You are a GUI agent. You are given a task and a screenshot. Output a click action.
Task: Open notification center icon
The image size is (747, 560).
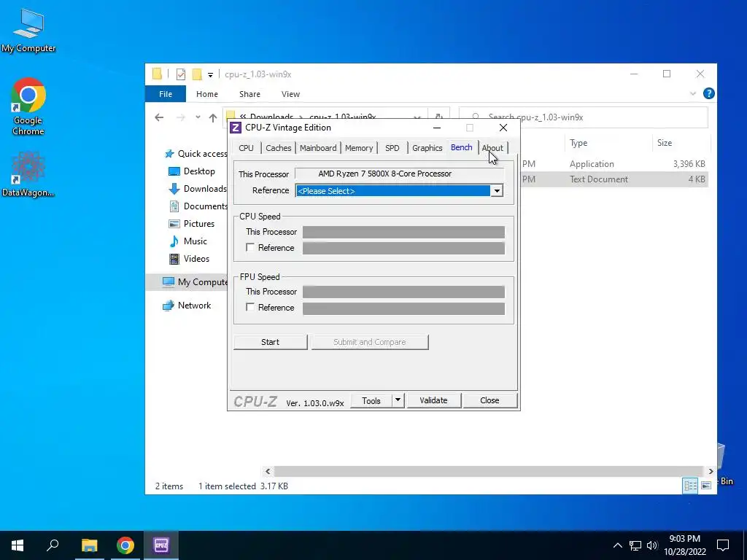pos(723,545)
